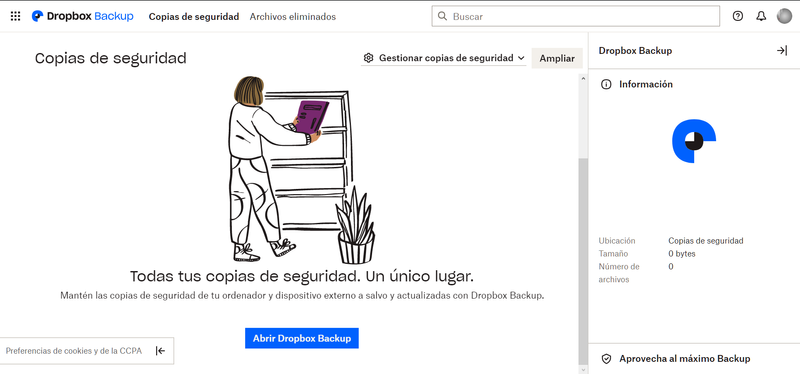Open the help question mark icon
This screenshot has height=374, width=800.
tap(738, 16)
